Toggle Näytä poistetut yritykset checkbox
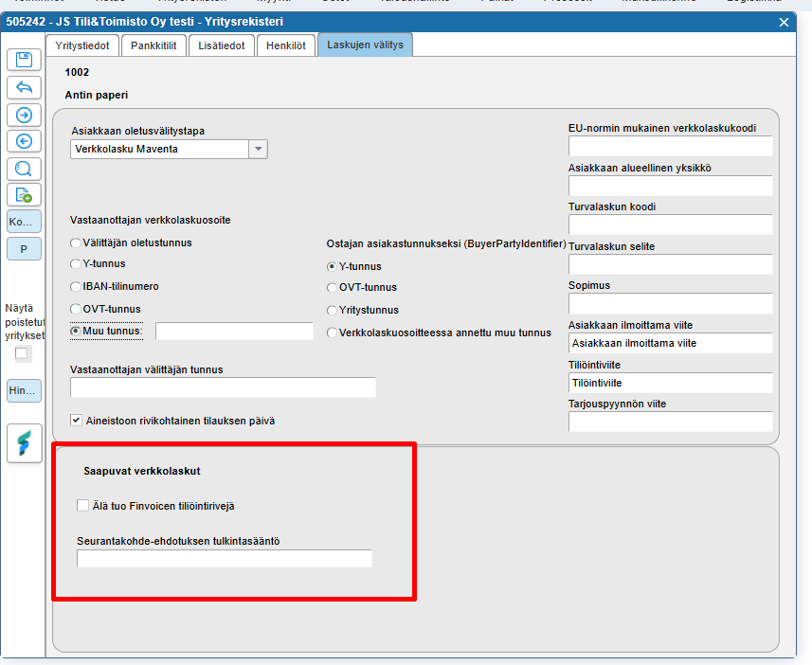 [x=21, y=353]
